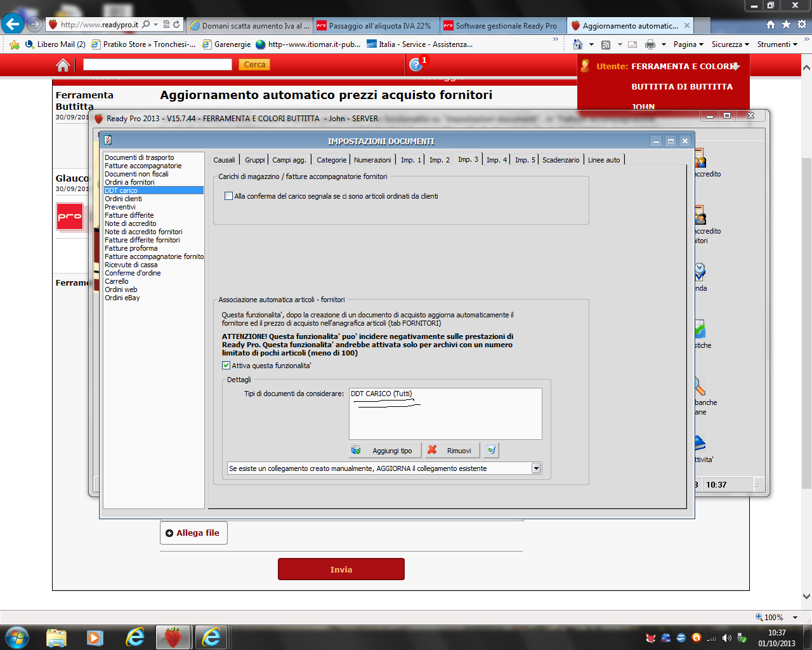Switch to 'Domani scatta aumento Iva' browser tab

click(x=250, y=26)
